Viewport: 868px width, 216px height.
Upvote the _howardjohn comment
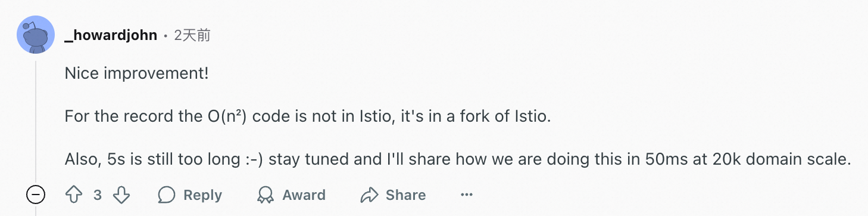(74, 195)
